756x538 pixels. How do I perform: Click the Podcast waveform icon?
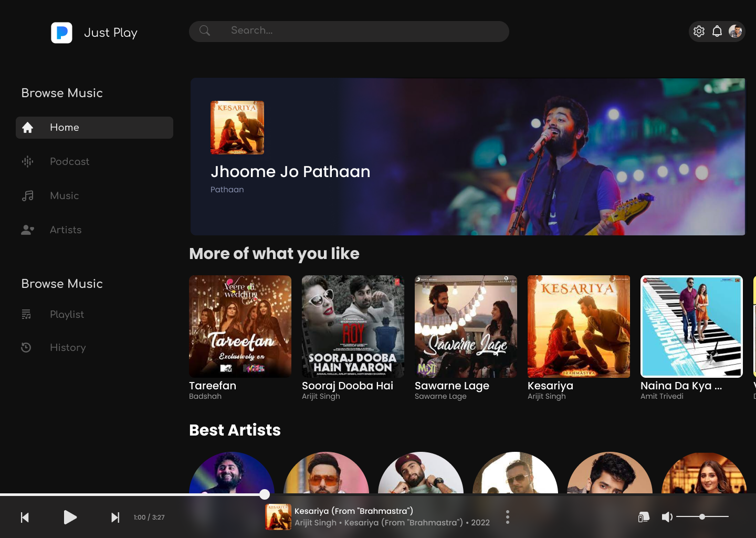[x=28, y=162]
